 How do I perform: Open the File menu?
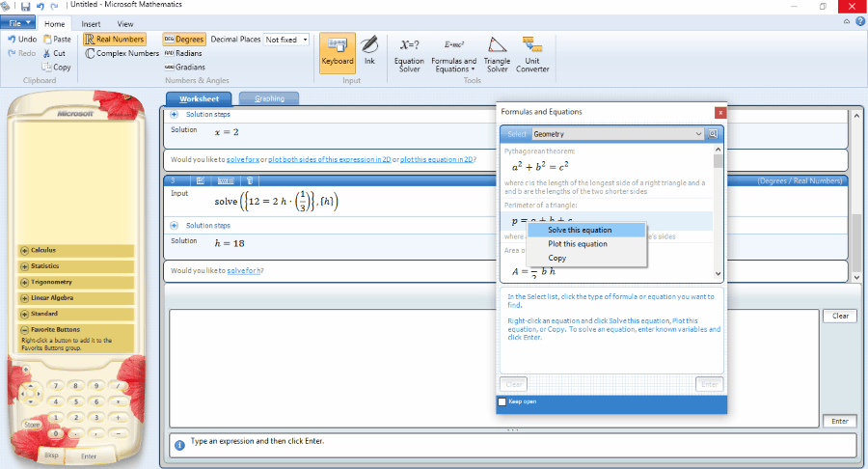(x=17, y=23)
